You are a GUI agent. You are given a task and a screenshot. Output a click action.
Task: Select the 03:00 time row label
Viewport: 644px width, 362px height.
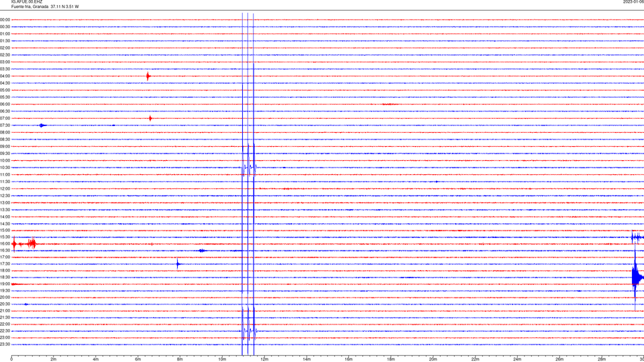5,62
